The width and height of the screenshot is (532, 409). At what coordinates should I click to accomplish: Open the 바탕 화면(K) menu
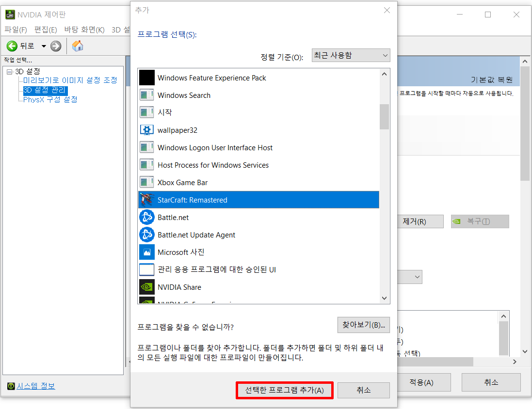click(84, 30)
